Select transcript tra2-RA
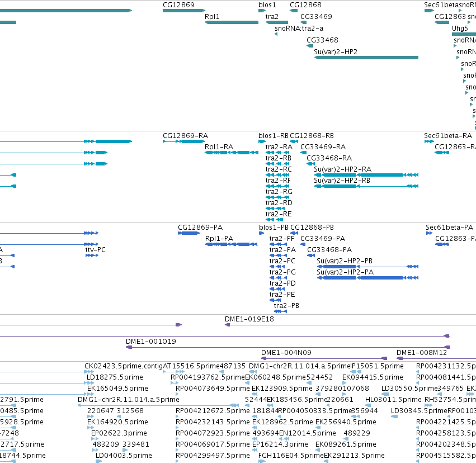 coord(279,147)
